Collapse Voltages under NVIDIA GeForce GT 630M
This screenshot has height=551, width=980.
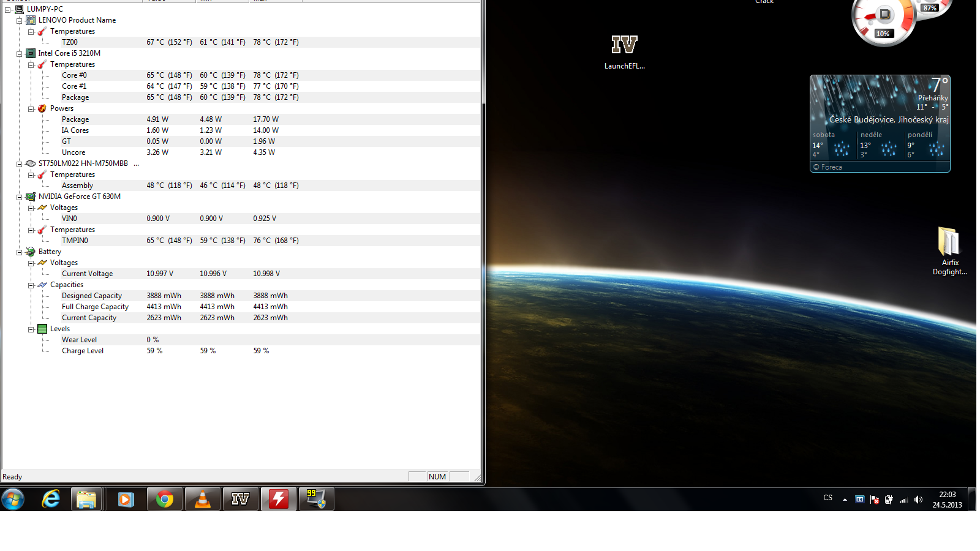[x=31, y=208]
